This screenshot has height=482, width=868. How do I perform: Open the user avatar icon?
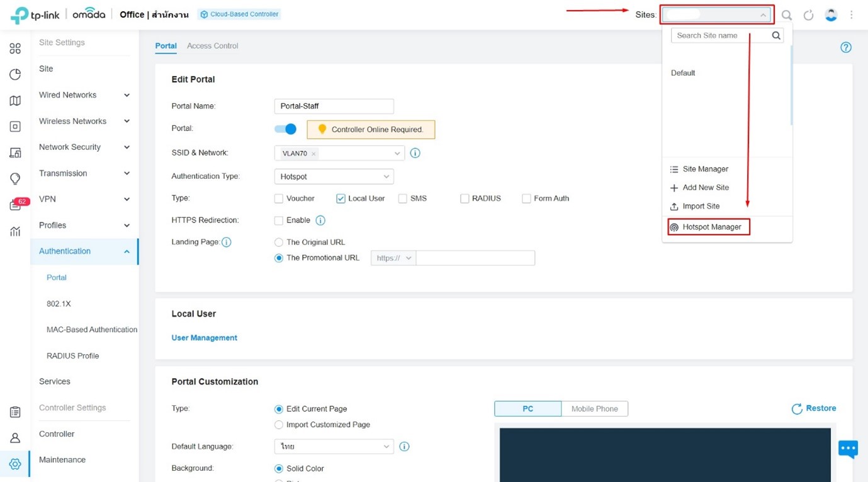[831, 14]
